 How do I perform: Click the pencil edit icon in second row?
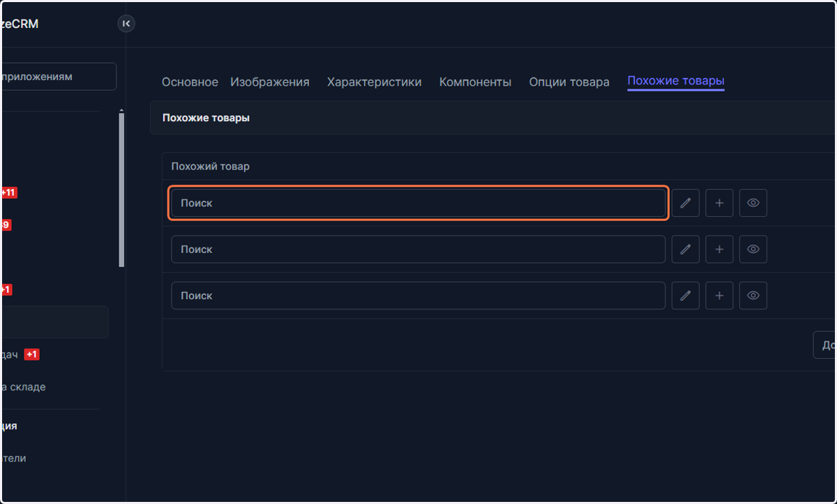click(x=686, y=249)
